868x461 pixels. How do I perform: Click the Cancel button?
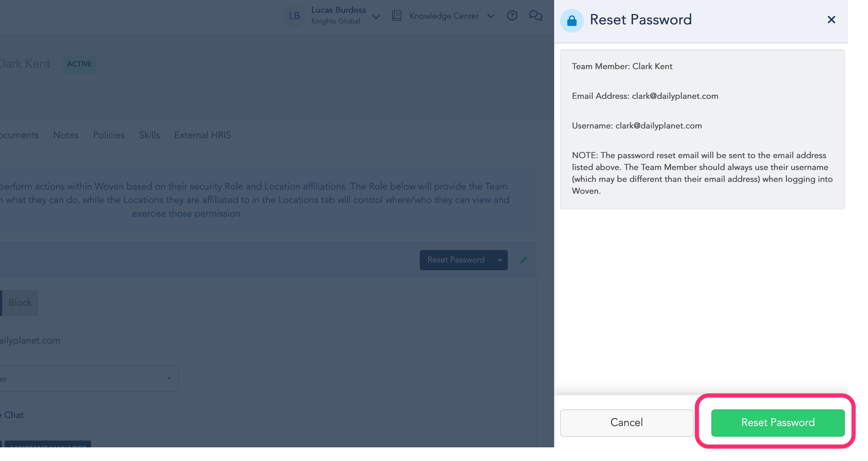[627, 422]
